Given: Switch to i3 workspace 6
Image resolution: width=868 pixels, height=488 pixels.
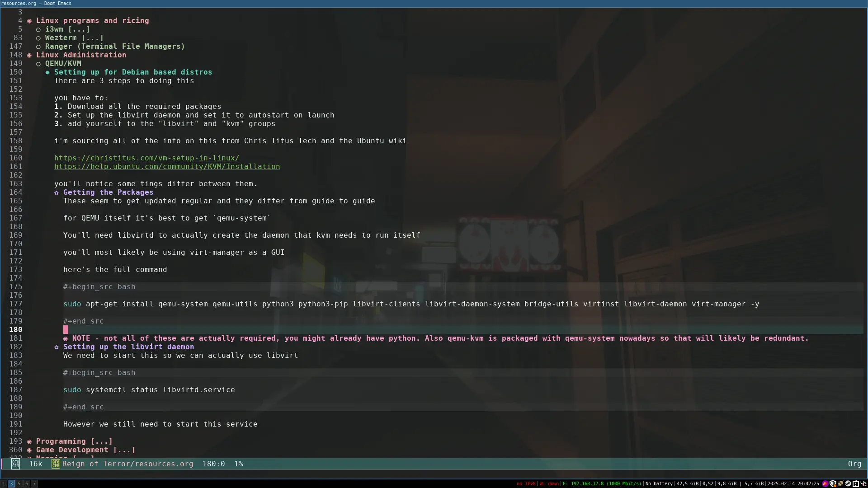Looking at the screenshot, I should pyautogui.click(x=27, y=483).
